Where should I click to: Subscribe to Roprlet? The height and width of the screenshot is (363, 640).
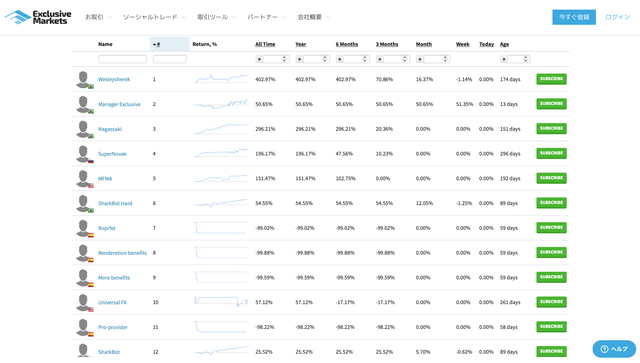coord(551,227)
